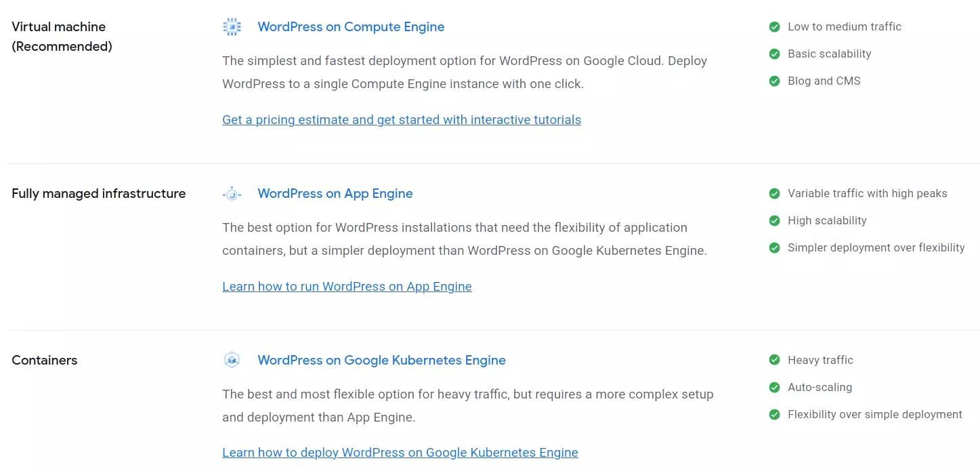The height and width of the screenshot is (469, 980).
Task: Click the green check beside Flexibility over simple deployment
Action: (x=774, y=415)
